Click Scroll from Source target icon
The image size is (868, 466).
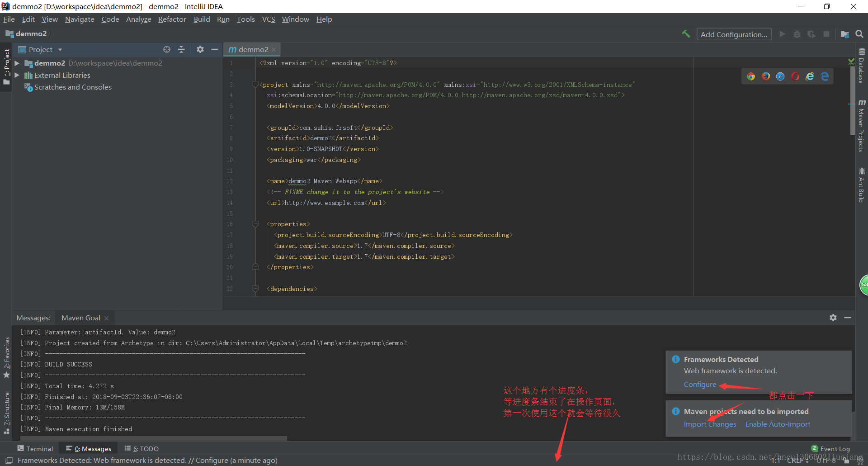coord(167,49)
